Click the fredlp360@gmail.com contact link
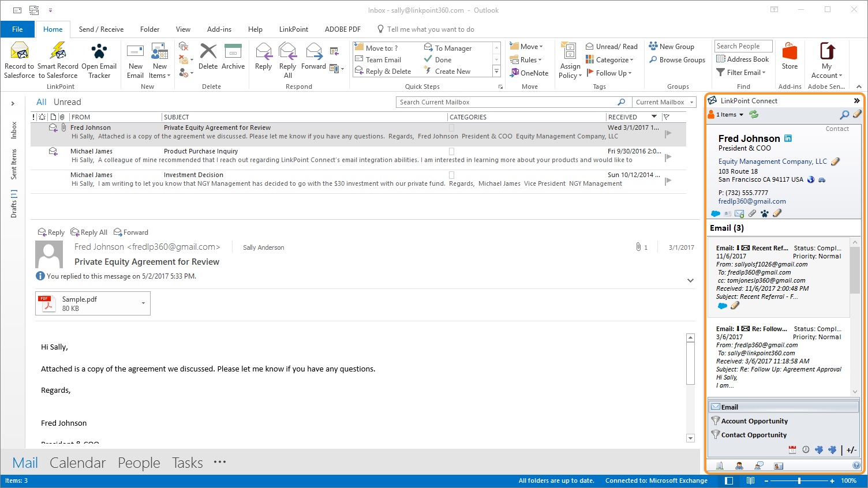This screenshot has height=488, width=868. (752, 201)
